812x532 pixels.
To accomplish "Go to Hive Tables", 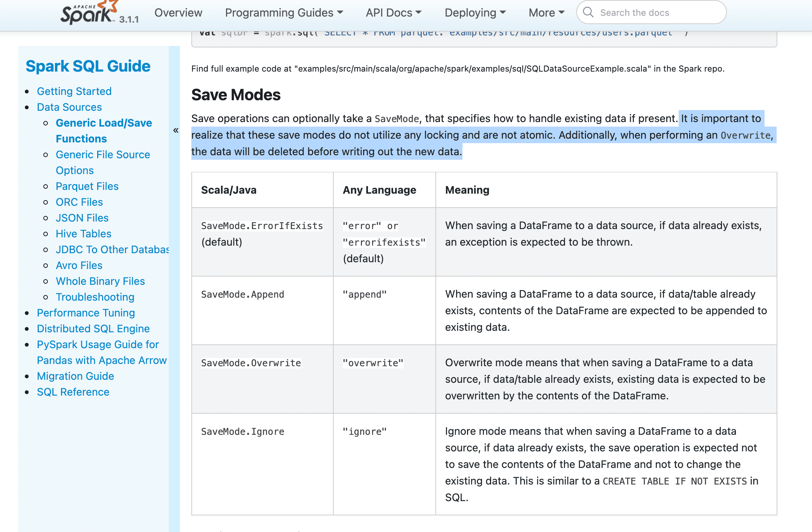I will pyautogui.click(x=84, y=234).
